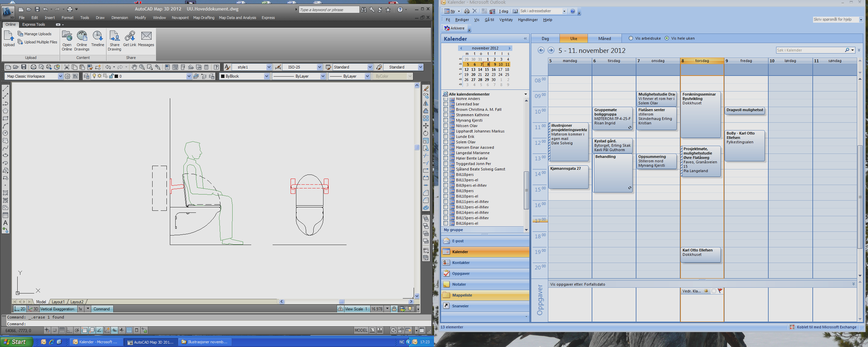
Task: Open the style1 text style dropdown
Action: (269, 67)
